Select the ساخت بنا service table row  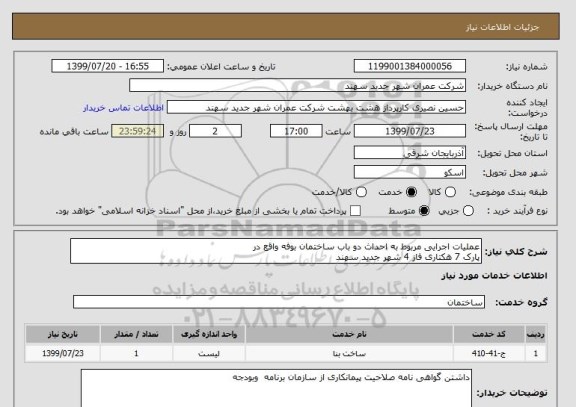[286, 353]
